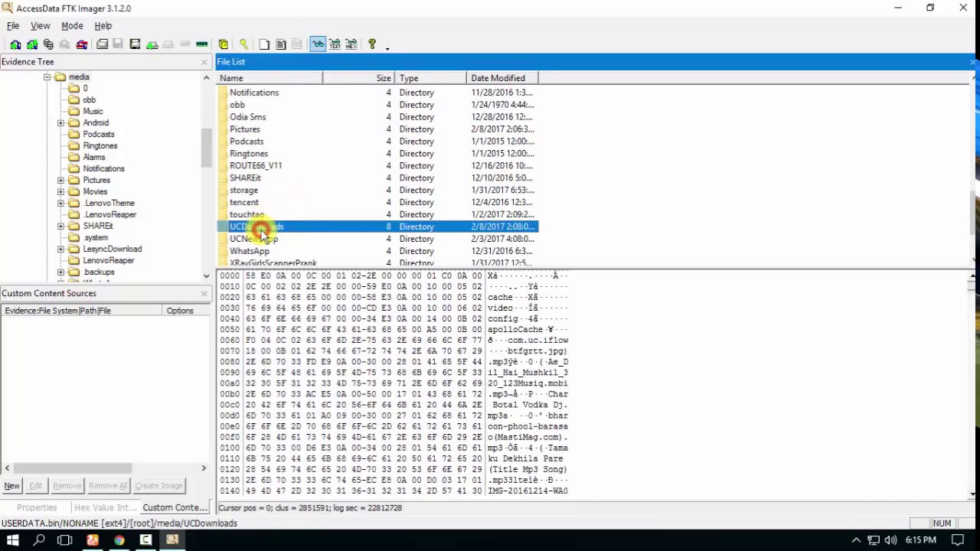
Task: Close the Custom Content Sources panel
Action: click(x=204, y=294)
